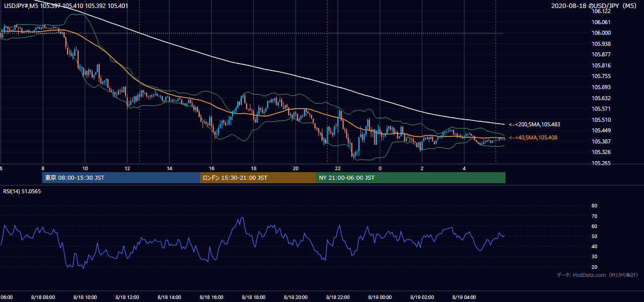The image size is (644, 302).
Task: Click the 8/18 08:00 bottom time label
Action: (43, 297)
